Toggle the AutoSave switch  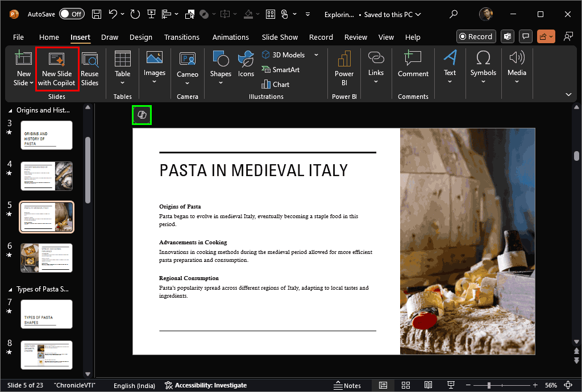tap(72, 14)
